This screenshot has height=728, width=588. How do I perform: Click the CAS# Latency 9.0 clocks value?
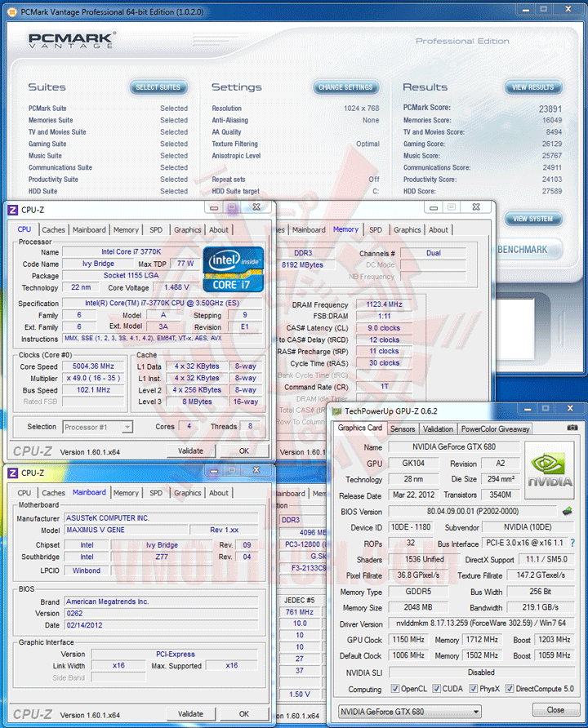[384, 328]
